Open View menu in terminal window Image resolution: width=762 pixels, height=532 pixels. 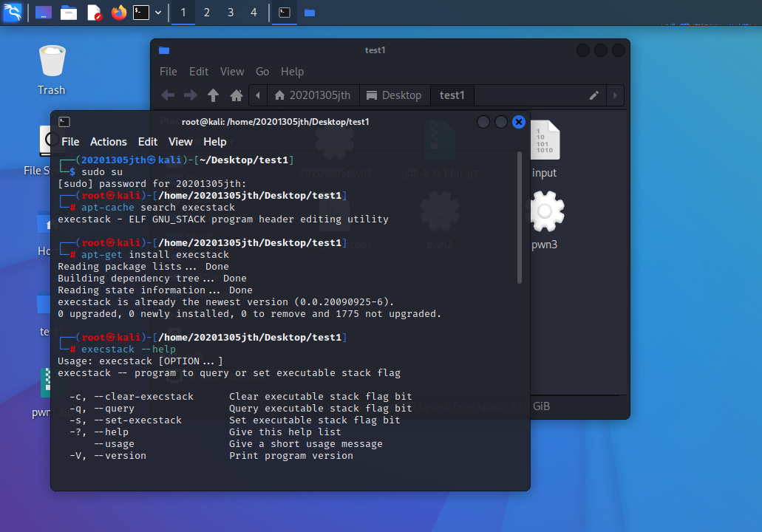click(180, 142)
